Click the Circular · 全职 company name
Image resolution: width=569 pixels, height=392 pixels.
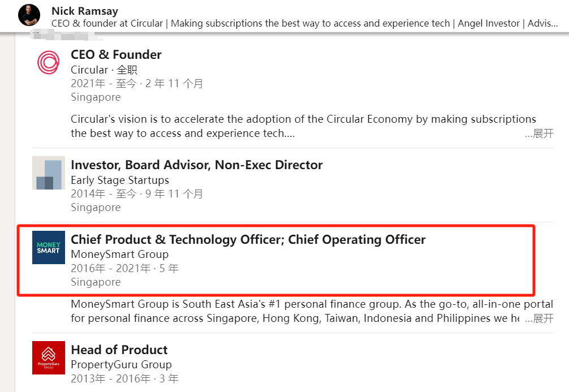coord(104,70)
